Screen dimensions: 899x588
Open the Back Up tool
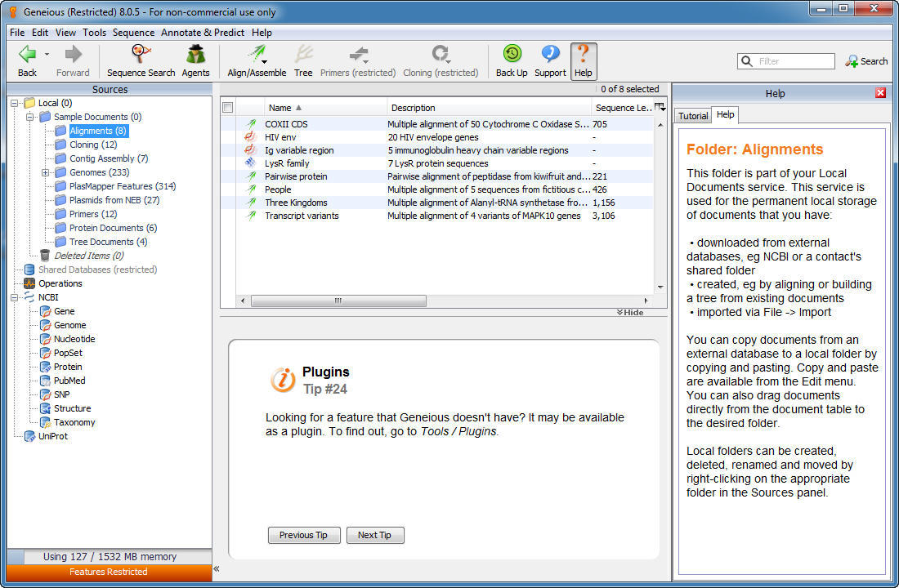coord(512,56)
